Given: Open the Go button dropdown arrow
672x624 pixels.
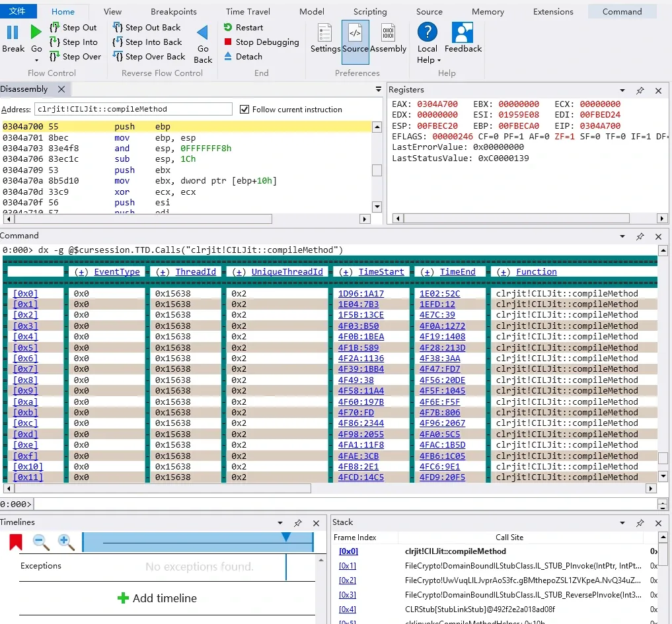Looking at the screenshot, I should coord(36,60).
